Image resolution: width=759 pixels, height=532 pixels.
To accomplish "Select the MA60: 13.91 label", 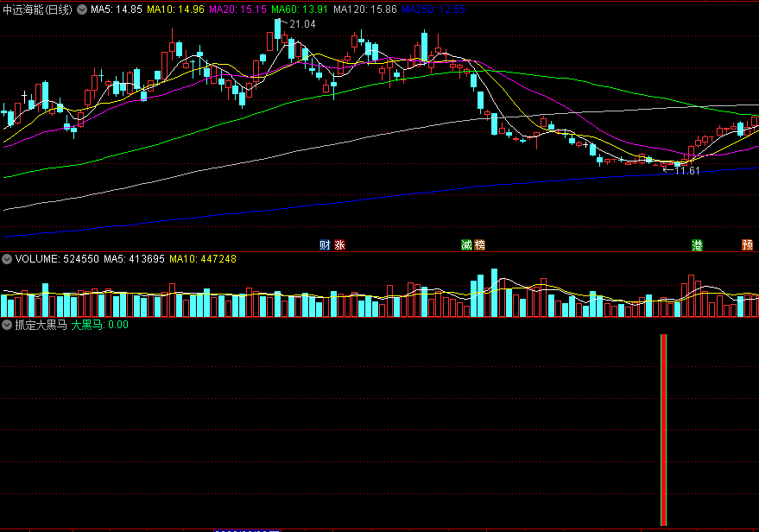I will [x=300, y=9].
